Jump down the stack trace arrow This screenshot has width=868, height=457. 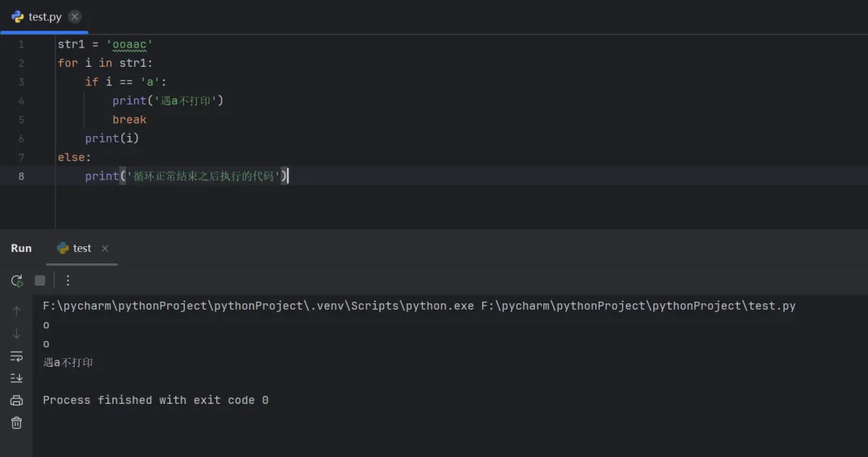coord(17,333)
